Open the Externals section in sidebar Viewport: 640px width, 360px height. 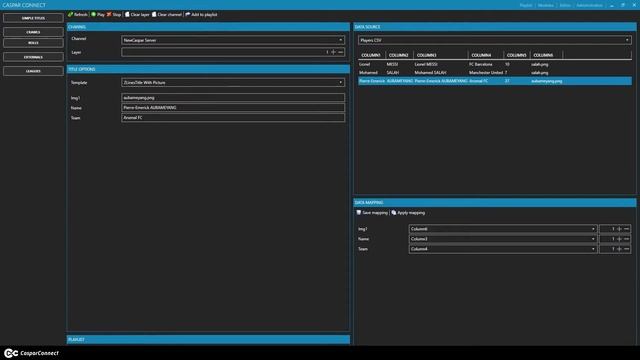[33, 57]
